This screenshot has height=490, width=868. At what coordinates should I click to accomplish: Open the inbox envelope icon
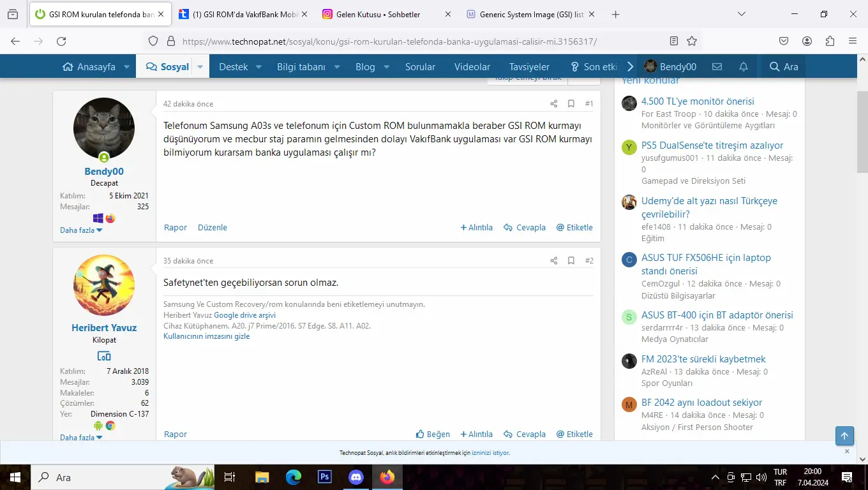pos(717,66)
